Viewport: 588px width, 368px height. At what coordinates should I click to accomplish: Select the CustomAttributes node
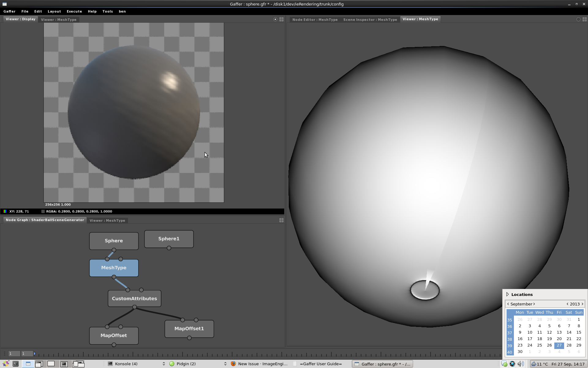(134, 298)
